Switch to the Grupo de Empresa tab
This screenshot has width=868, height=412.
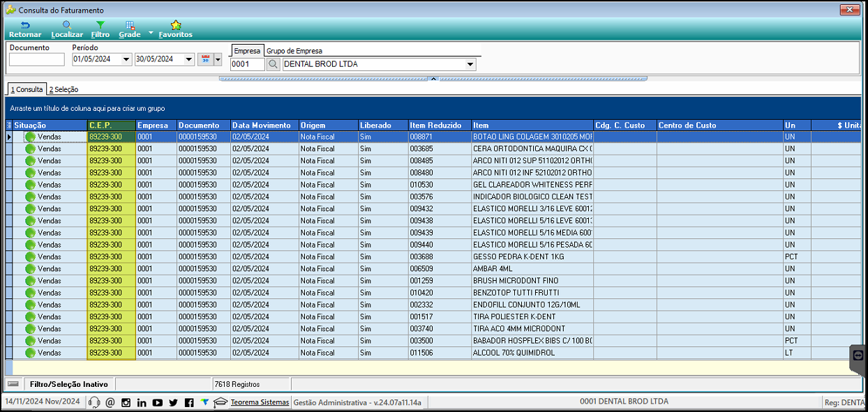coord(294,51)
